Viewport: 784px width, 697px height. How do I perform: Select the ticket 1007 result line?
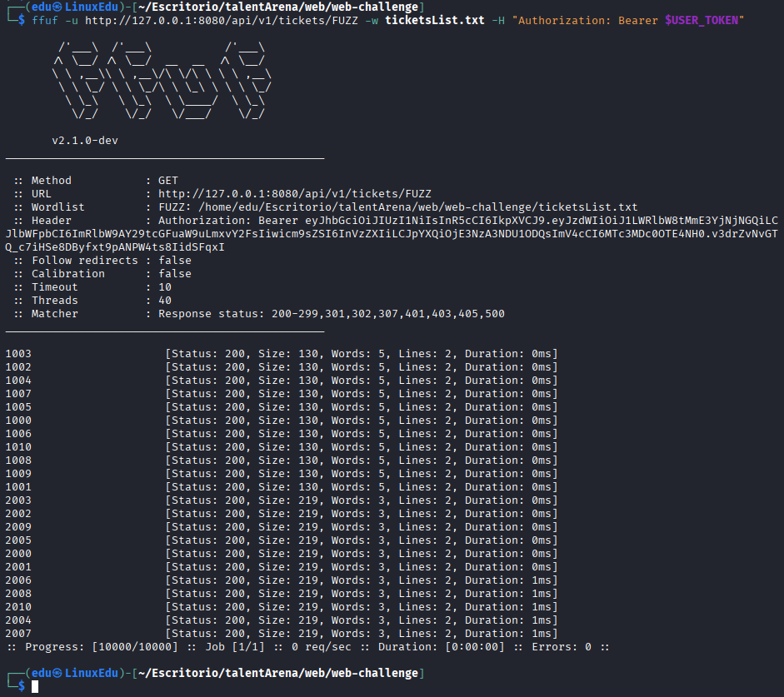pos(282,394)
